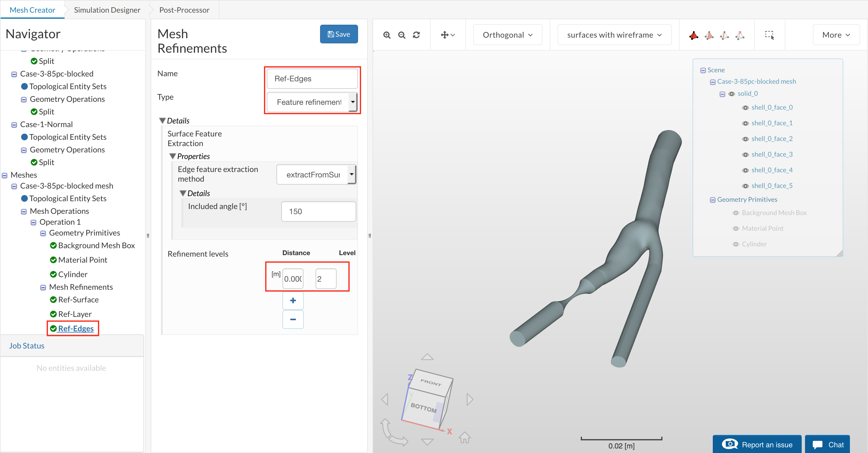The image size is (868, 453).
Task: Click the Report an issue button
Action: (x=757, y=444)
